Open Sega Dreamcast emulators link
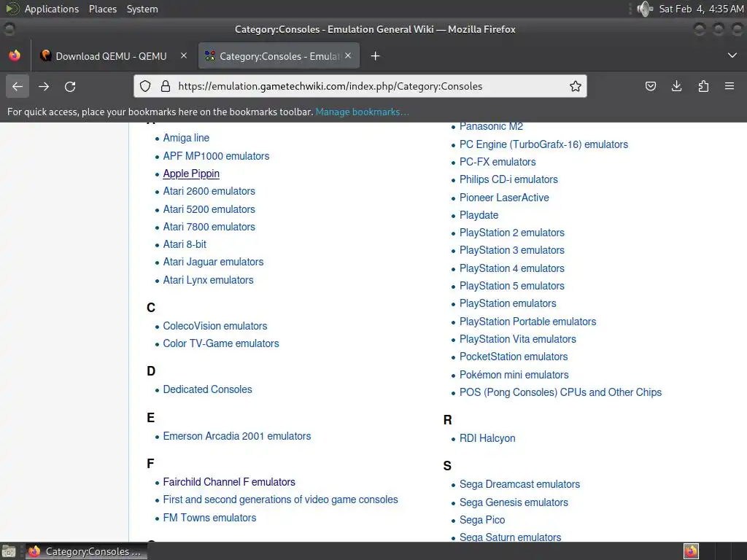747x560 pixels. pos(519,485)
